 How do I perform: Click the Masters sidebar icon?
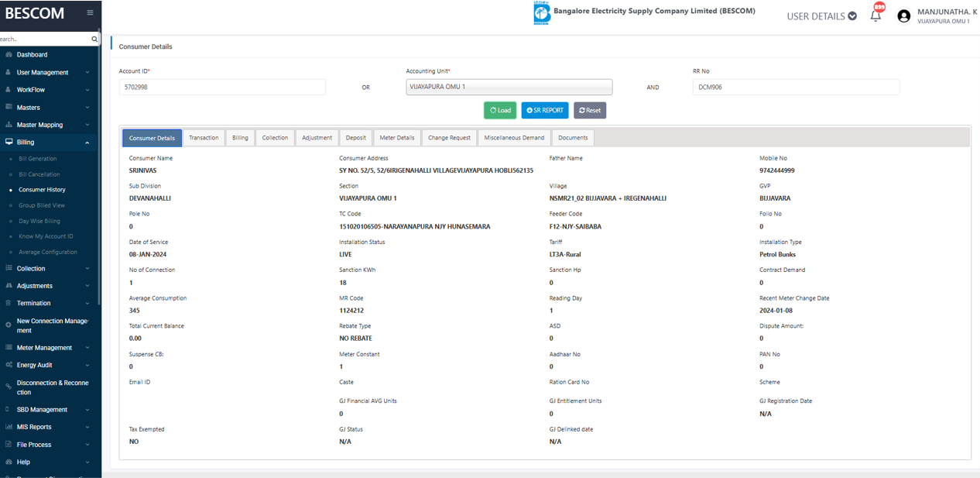pos(9,107)
